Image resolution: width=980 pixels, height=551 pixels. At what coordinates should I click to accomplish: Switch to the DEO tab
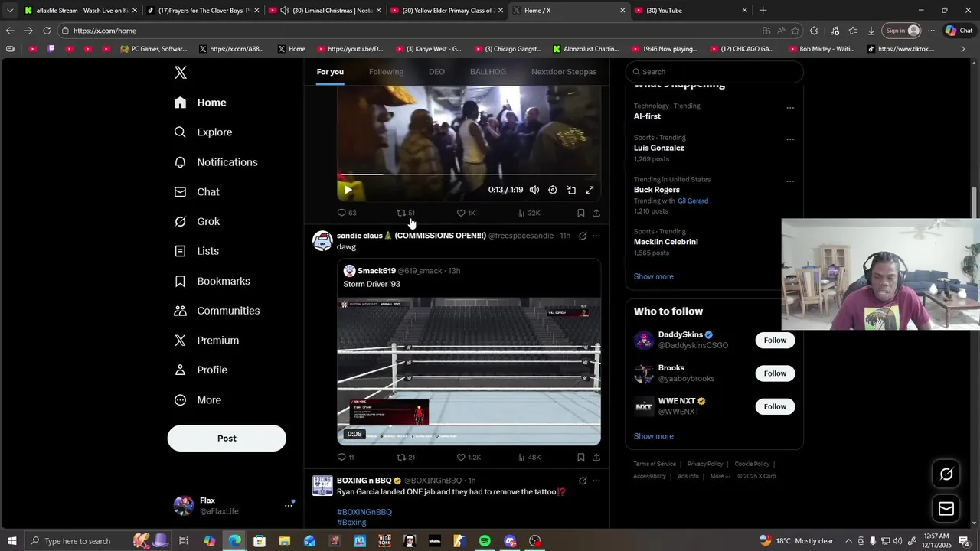(x=436, y=72)
